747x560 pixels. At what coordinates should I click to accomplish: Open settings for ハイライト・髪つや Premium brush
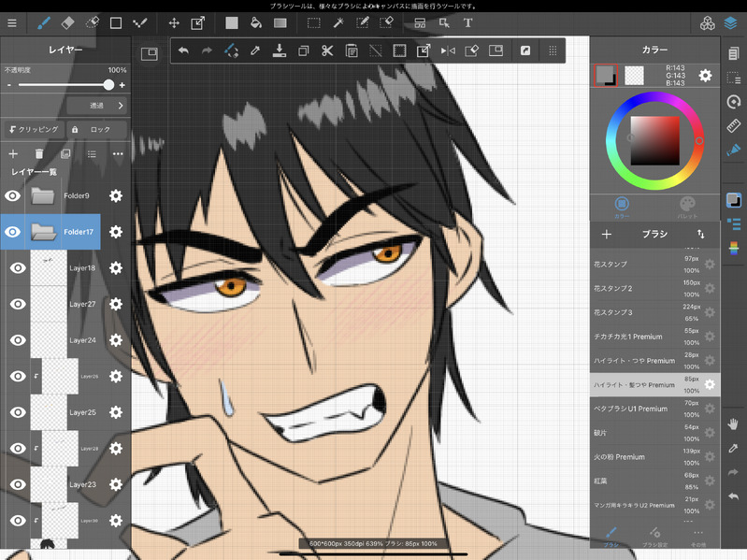pyautogui.click(x=710, y=385)
